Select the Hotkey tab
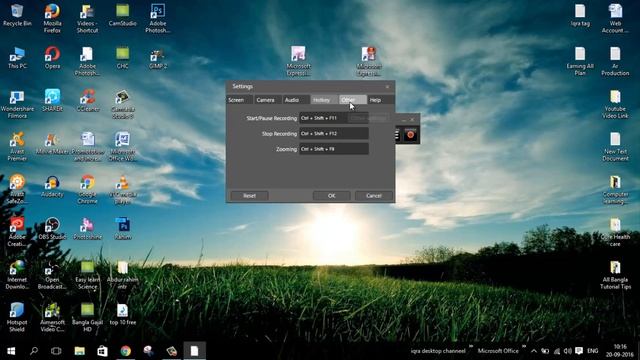Image resolution: width=640 pixels, height=360 pixels. point(324,100)
